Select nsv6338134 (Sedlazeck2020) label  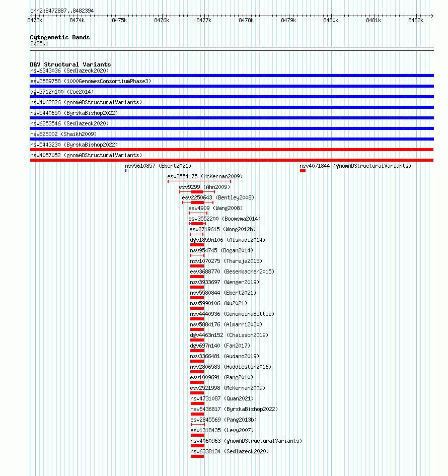click(230, 452)
